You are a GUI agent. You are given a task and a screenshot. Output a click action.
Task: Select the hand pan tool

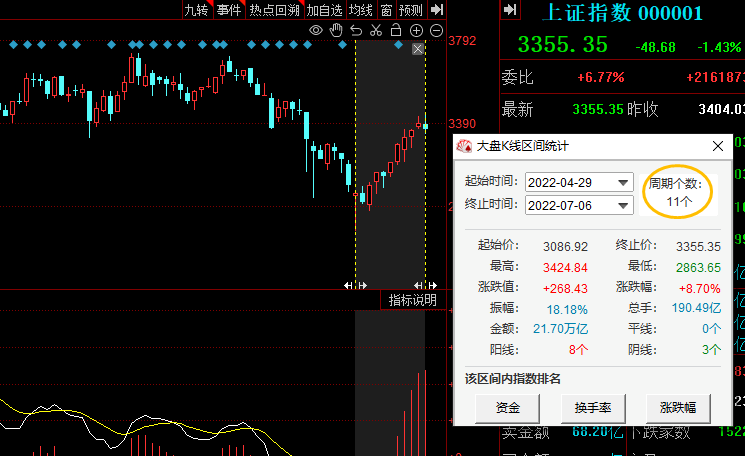tap(336, 31)
